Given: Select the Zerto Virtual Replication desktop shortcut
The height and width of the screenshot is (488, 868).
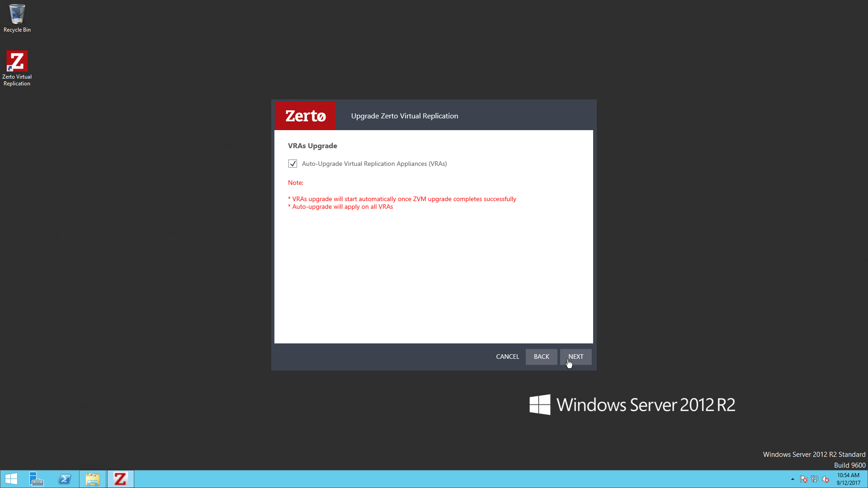Looking at the screenshot, I should click(17, 68).
